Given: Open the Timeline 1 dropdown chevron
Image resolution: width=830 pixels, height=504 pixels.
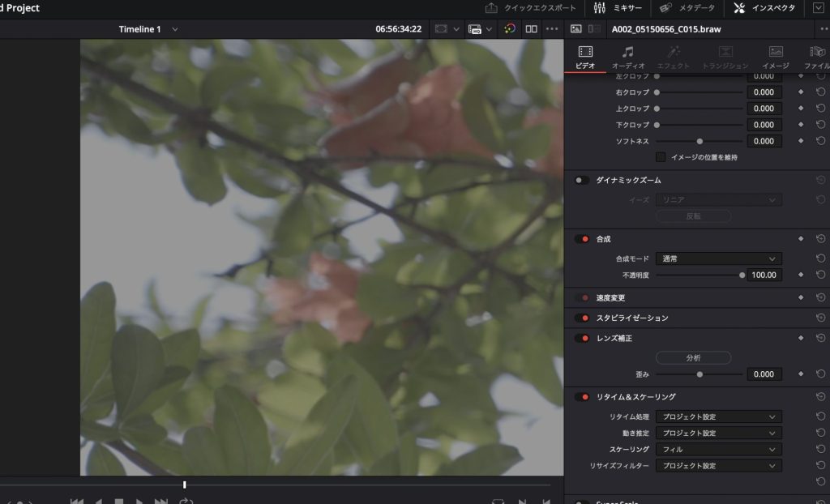Looking at the screenshot, I should (x=175, y=29).
